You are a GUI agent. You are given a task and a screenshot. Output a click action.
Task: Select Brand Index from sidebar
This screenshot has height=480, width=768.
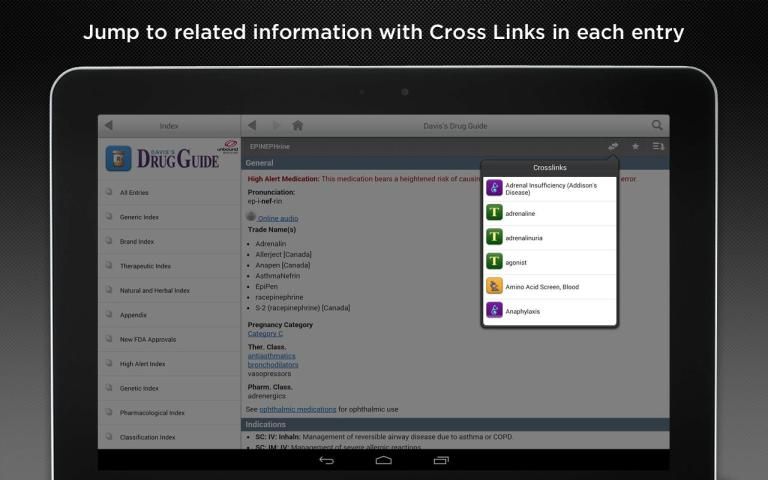click(136, 241)
